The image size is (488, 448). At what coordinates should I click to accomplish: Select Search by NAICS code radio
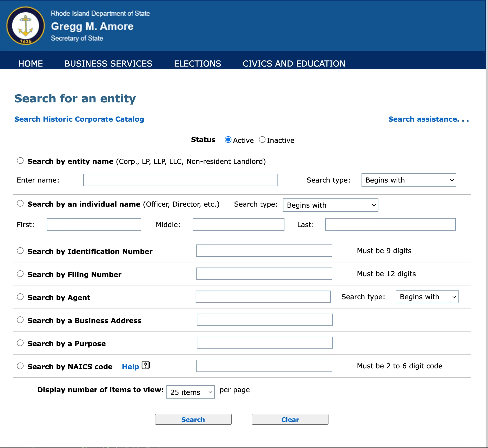[20, 366]
